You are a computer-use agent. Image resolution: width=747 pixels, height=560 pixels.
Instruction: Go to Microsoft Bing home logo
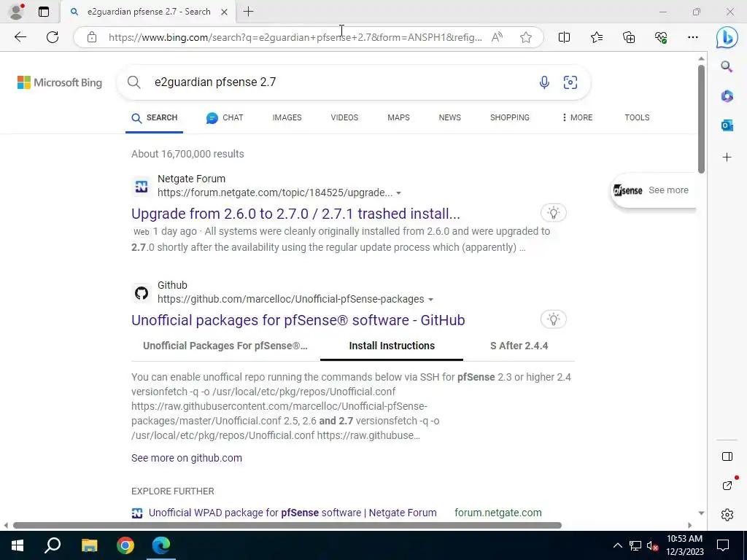(60, 82)
